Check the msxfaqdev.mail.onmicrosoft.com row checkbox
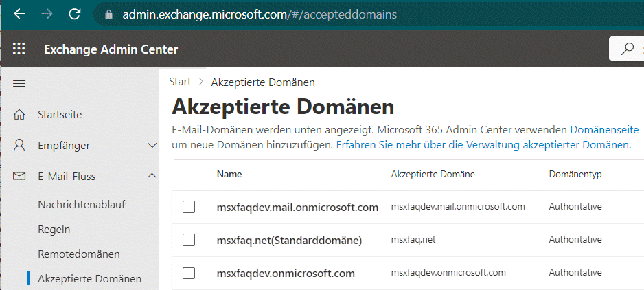This screenshot has height=290, width=644. [x=189, y=207]
